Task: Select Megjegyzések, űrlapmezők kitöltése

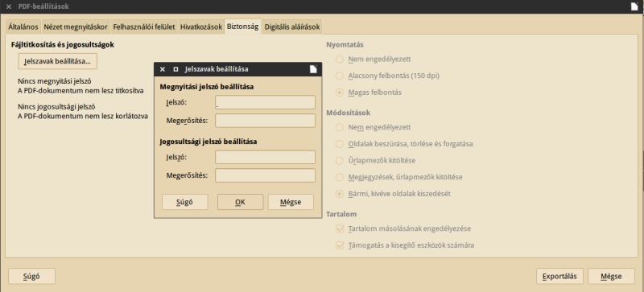Action: pyautogui.click(x=399, y=177)
